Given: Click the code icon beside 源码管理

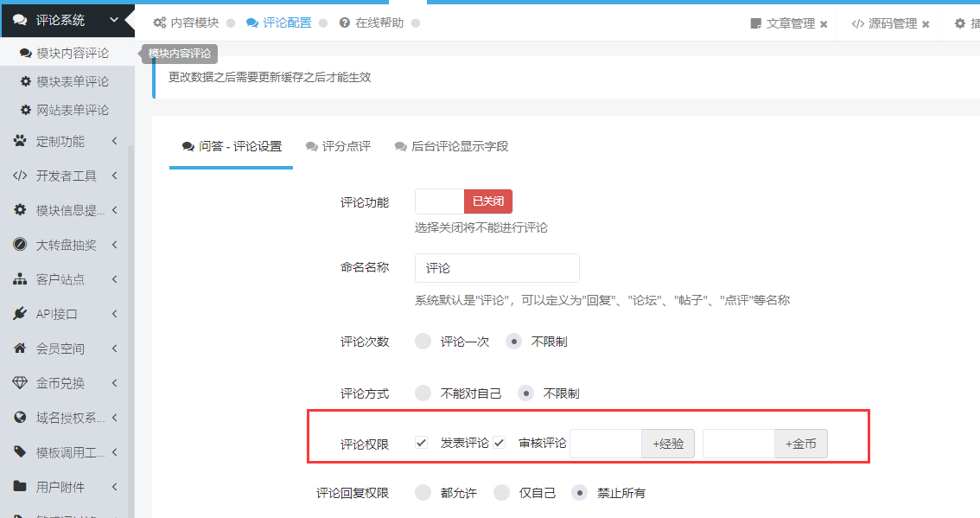Looking at the screenshot, I should point(858,23).
